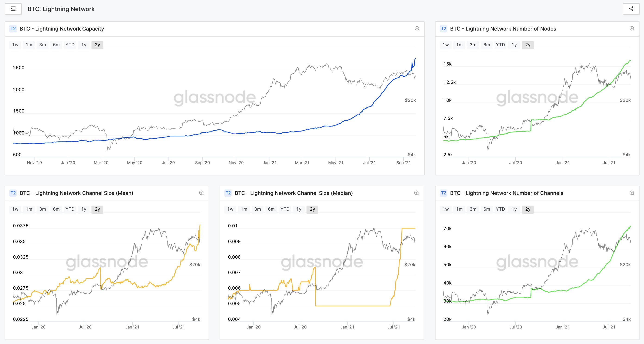The height and width of the screenshot is (344, 644).
Task: Select 2y range on Capacity chart
Action: (x=97, y=45)
